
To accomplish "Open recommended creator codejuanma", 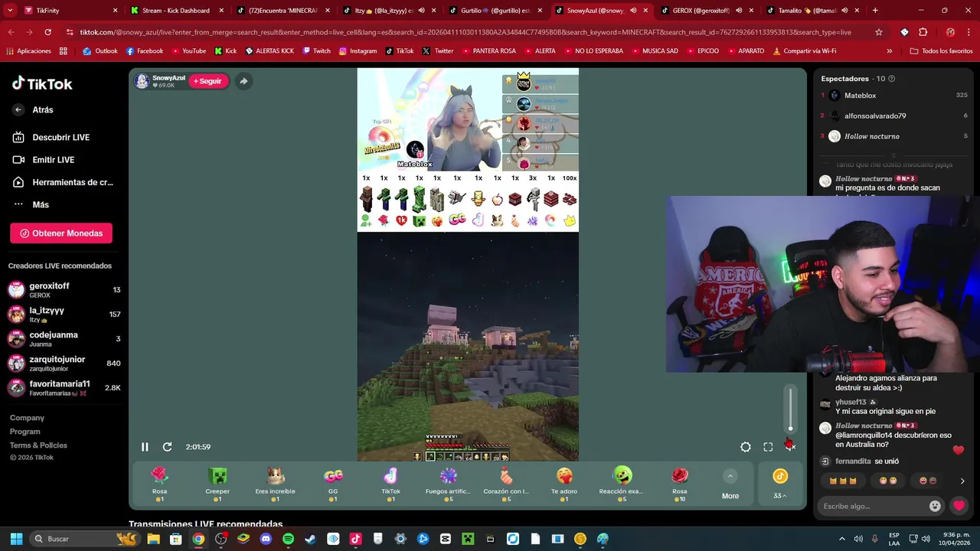I will click(64, 339).
